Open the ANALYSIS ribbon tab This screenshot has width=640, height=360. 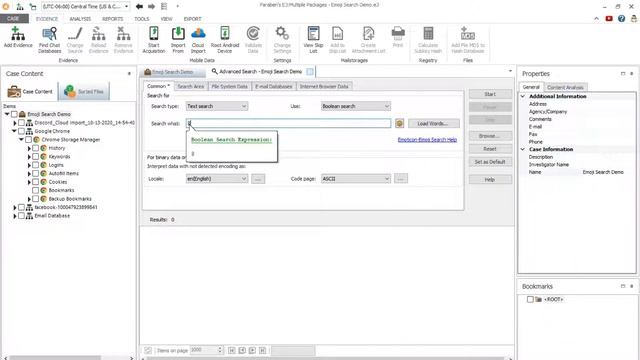[x=80, y=19]
